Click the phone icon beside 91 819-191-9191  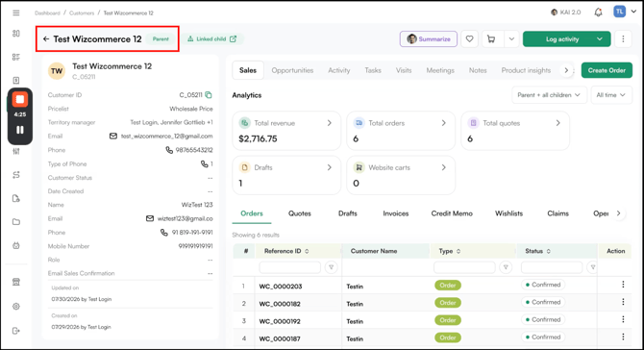pyautogui.click(x=163, y=233)
